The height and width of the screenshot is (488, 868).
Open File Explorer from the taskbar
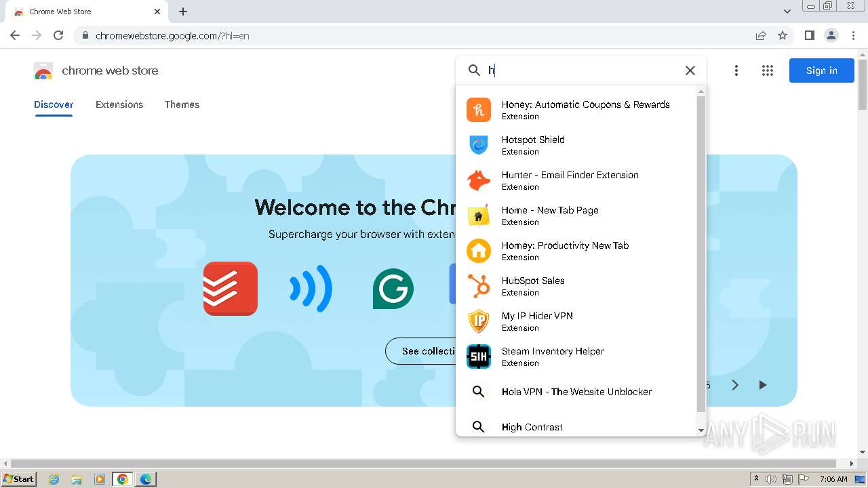(77, 479)
